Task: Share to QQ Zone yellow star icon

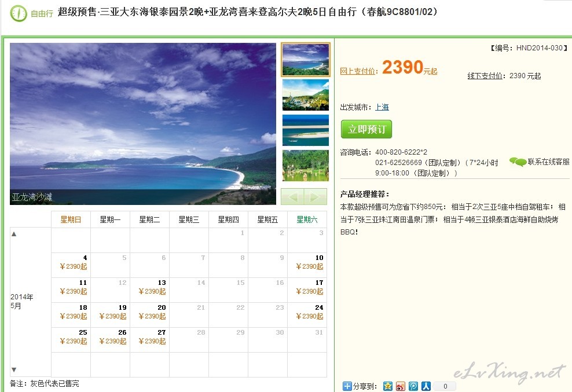Action: coord(388,386)
